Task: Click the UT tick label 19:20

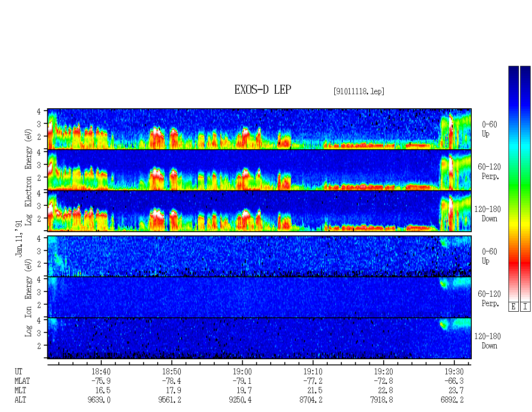Action: tap(383, 372)
